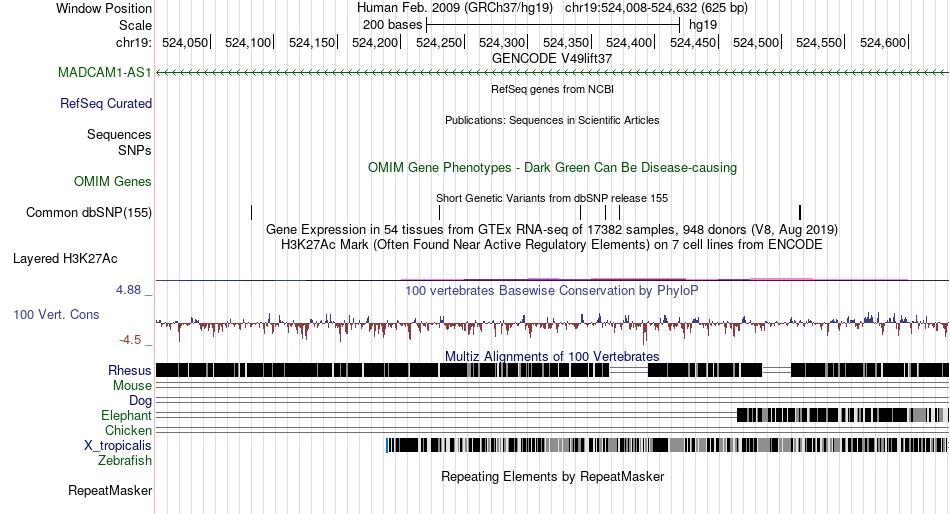Click the Window Position label
Screen dimensions: 950x514
(x=104, y=8)
